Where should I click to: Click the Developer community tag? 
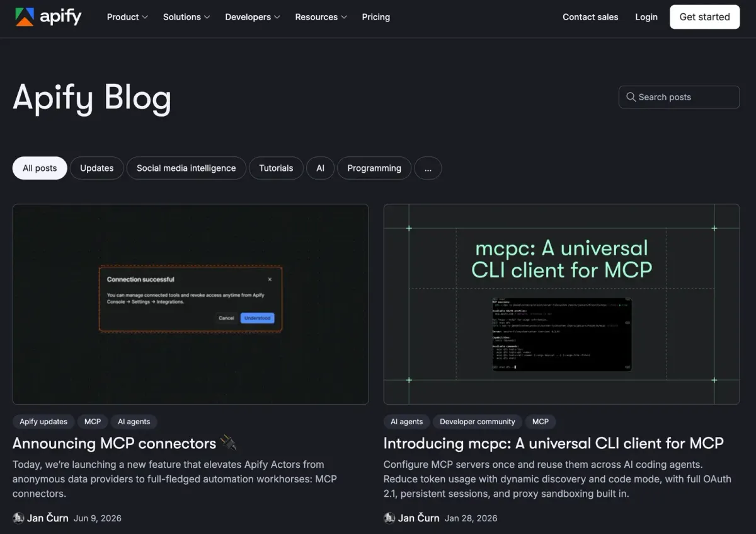[x=478, y=422]
